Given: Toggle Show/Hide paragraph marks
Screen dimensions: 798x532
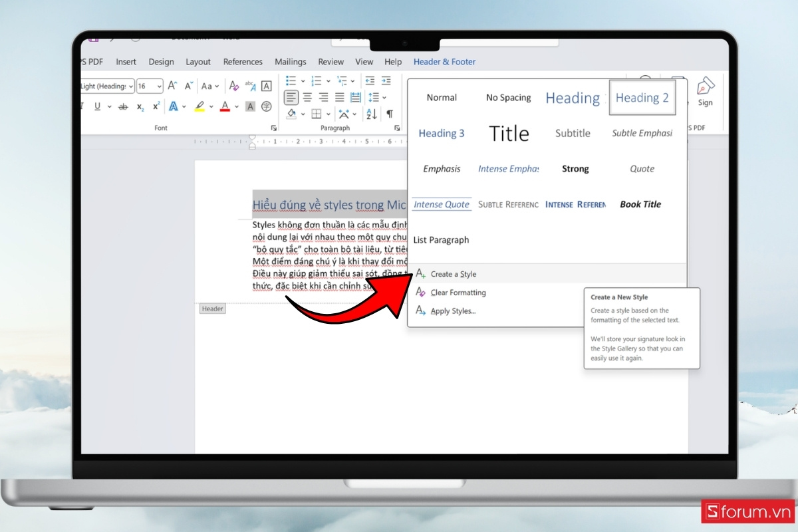Looking at the screenshot, I should click(x=390, y=114).
